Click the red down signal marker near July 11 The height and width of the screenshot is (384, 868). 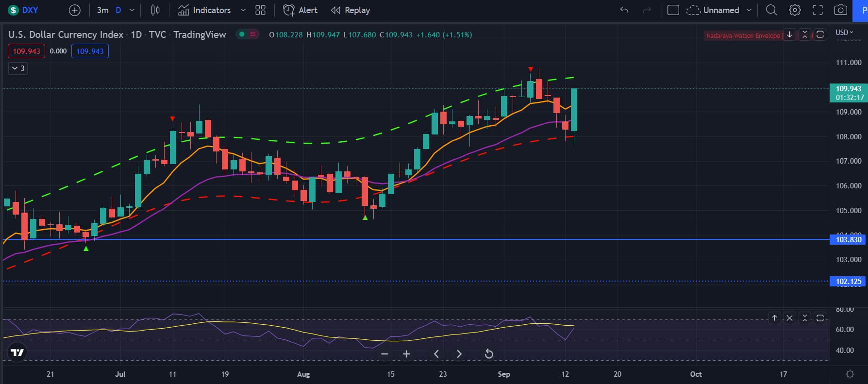[x=172, y=119]
